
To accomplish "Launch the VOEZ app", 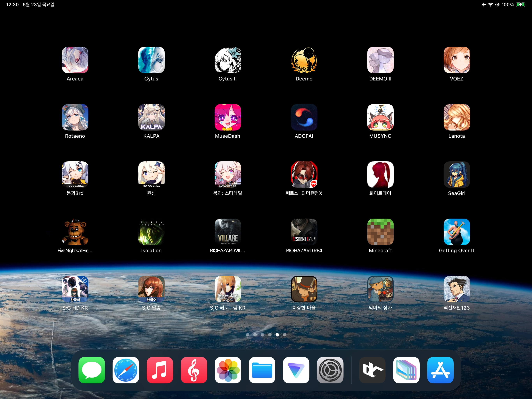I will [456, 60].
